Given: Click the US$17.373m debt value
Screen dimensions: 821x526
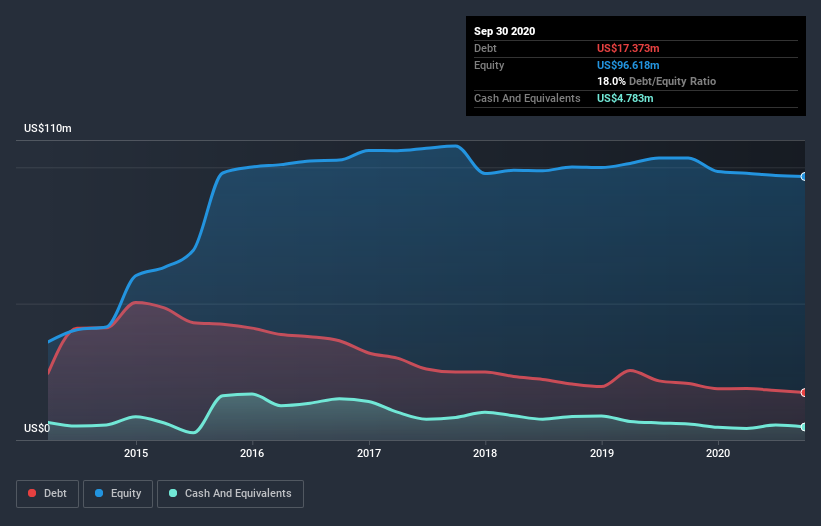Looking at the screenshot, I should tap(628, 48).
